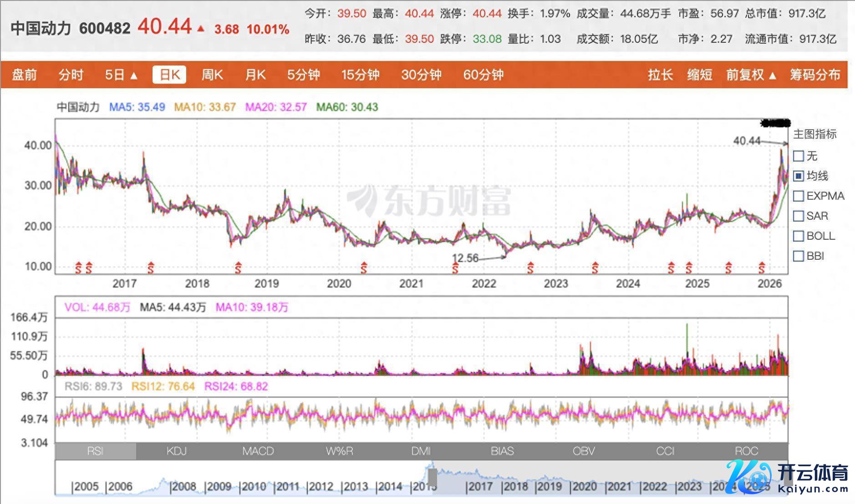Click the left handle of timeline range slider
855x504 pixels.
pyautogui.click(x=432, y=478)
